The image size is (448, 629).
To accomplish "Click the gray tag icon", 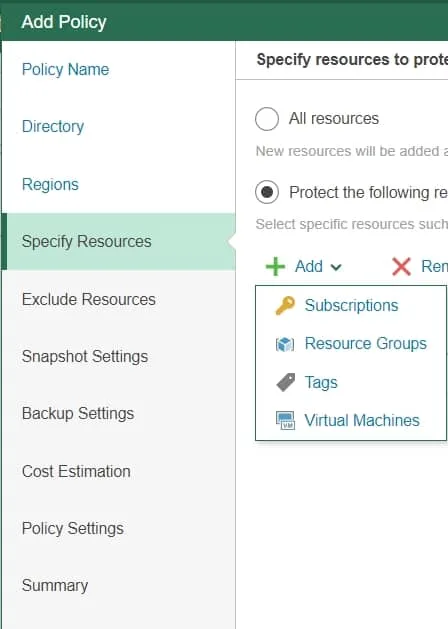I will 286,382.
